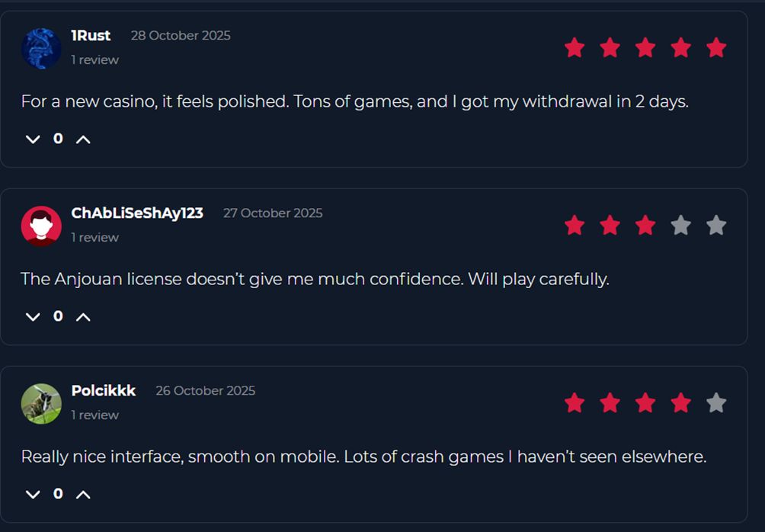
Task: Upvote 1Rust's review
Action: pos(84,139)
